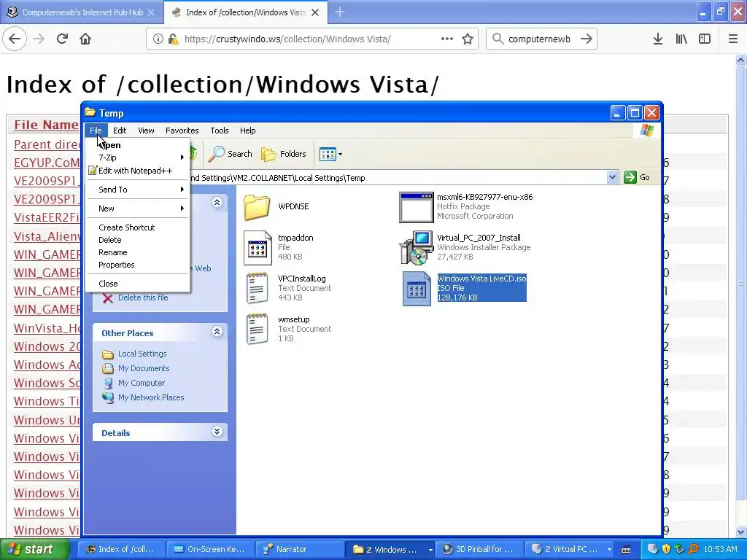Open the Firefox library icon
This screenshot has width=747, height=560.
point(681,39)
